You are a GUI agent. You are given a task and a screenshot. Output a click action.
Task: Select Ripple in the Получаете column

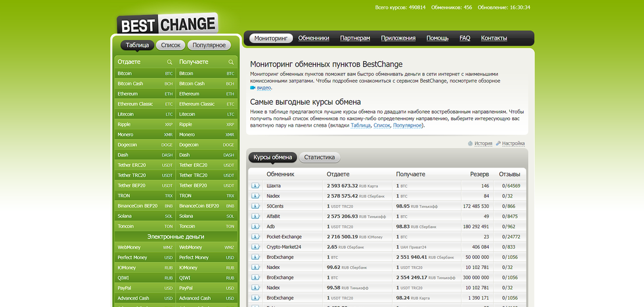pos(207,125)
